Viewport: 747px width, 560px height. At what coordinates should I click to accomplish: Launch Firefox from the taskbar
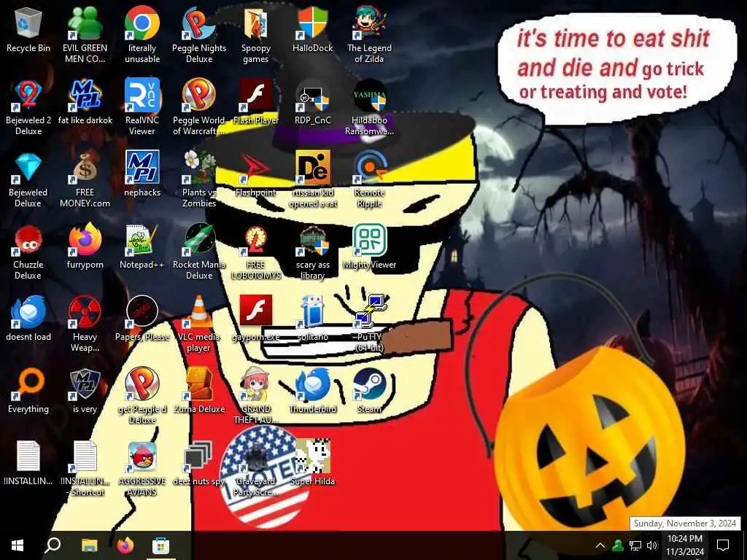point(125,545)
